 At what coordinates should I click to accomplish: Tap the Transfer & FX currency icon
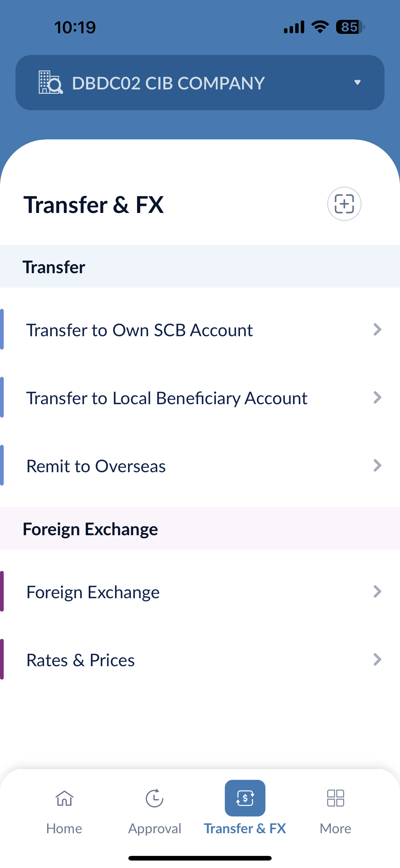pos(245,798)
